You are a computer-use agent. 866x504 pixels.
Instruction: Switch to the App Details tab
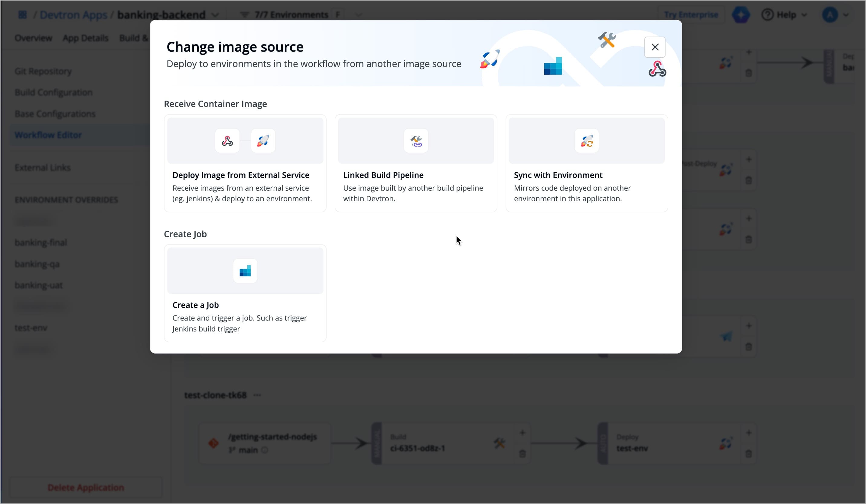click(x=86, y=38)
